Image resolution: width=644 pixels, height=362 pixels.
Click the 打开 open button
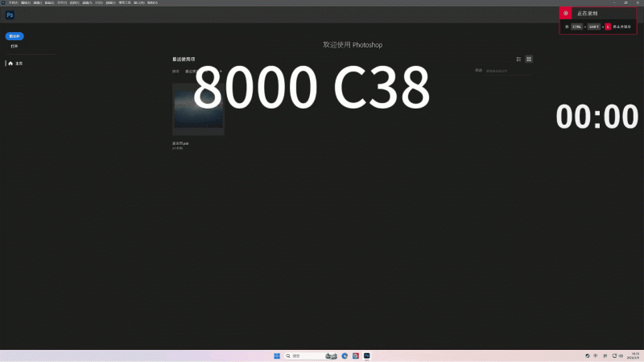[x=14, y=47]
